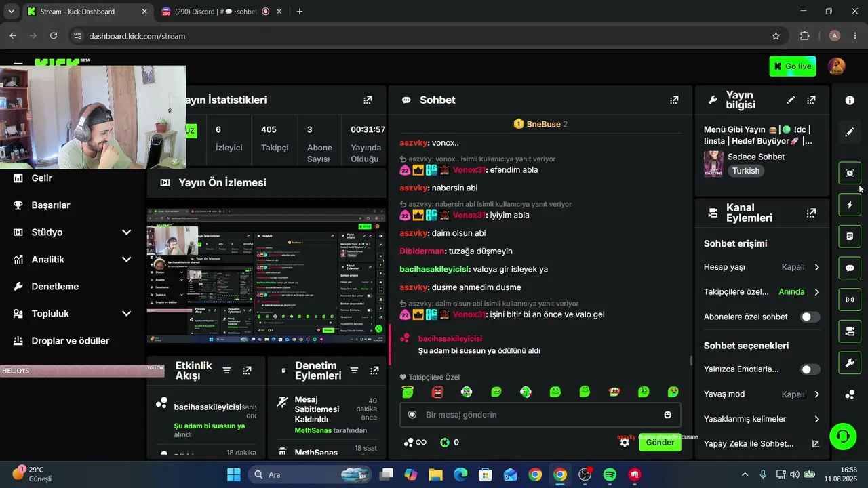Open the emoji picker in the message box

[x=668, y=415]
